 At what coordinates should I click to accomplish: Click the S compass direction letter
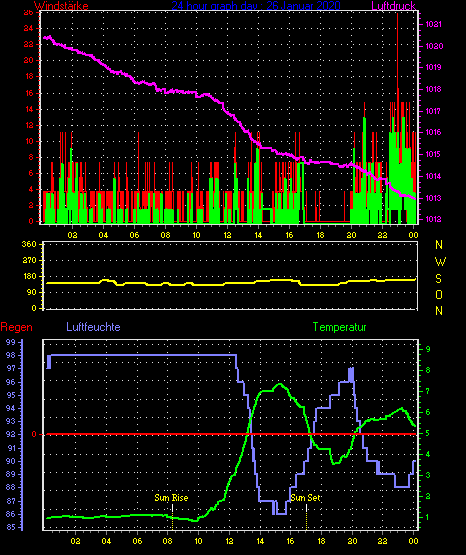[x=438, y=279]
